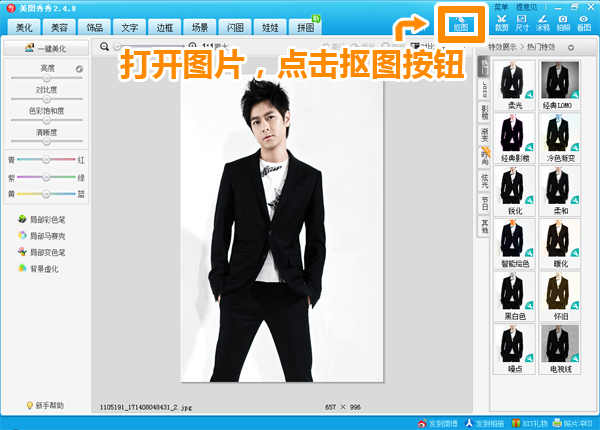The height and width of the screenshot is (430, 600).
Task: Apply the 经典影楼 effect thumbnail
Action: tap(514, 138)
